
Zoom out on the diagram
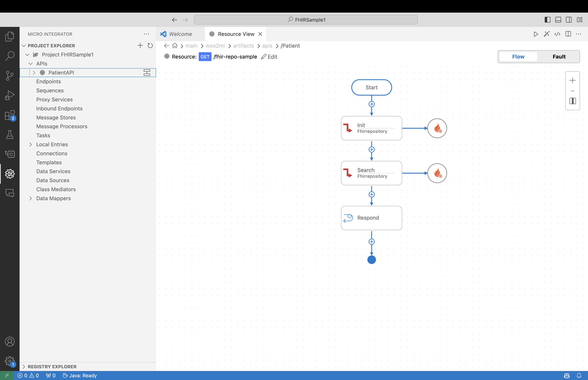(573, 91)
